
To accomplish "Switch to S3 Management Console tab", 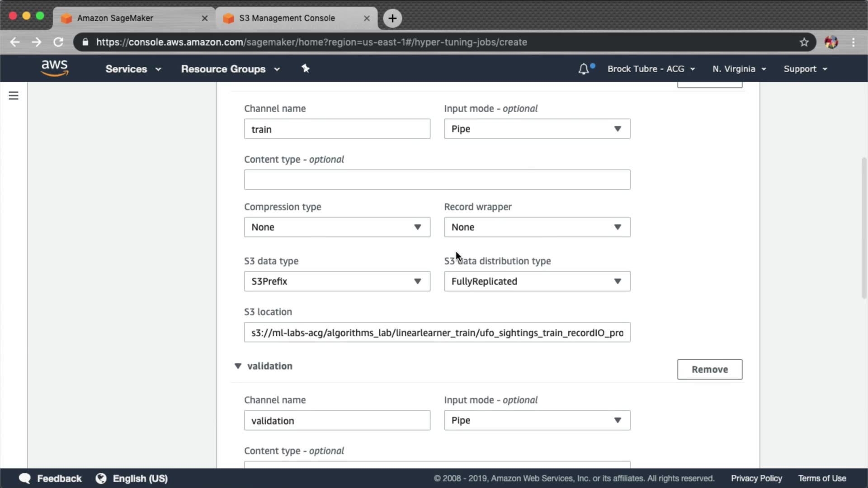I will [287, 18].
